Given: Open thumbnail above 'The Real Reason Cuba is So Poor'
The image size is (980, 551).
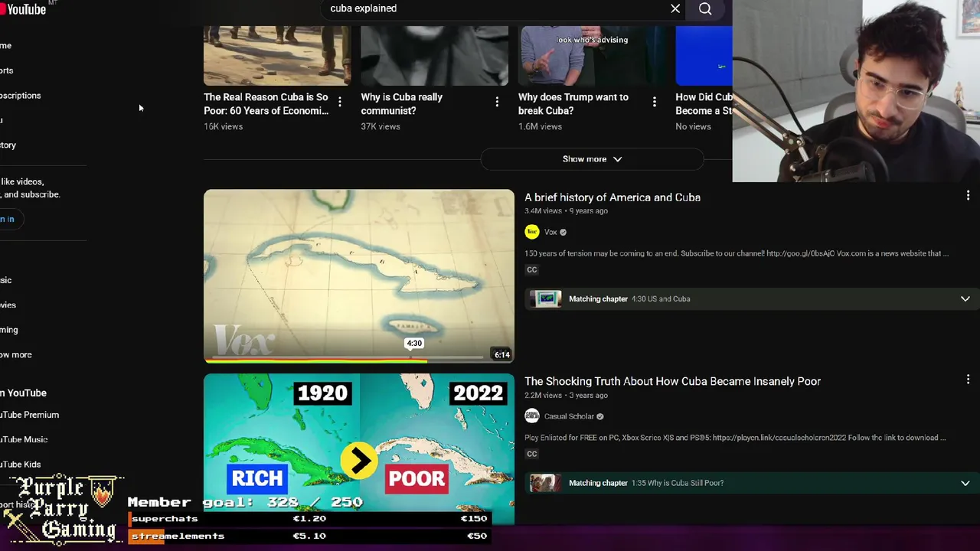Looking at the screenshot, I should [277, 55].
